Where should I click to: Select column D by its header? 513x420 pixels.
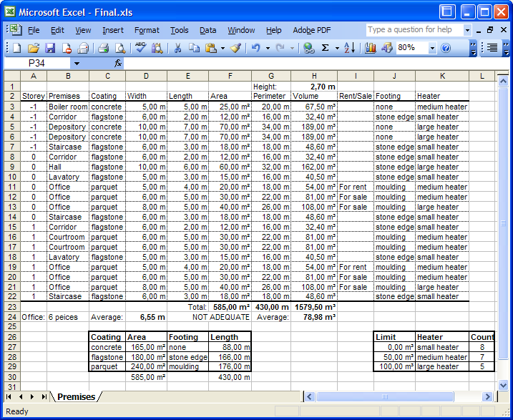pos(146,76)
